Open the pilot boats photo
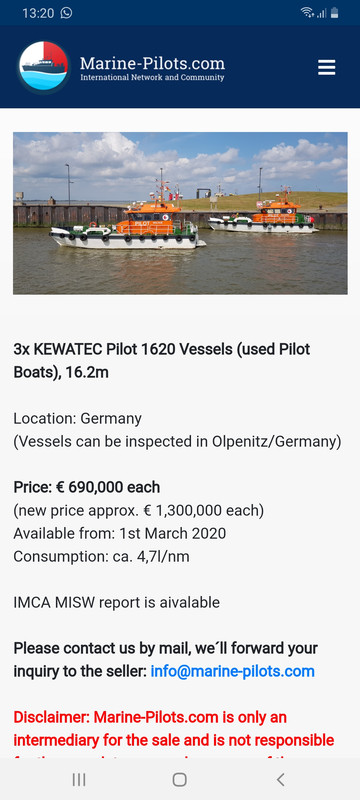The height and width of the screenshot is (800, 360). pyautogui.click(x=180, y=213)
